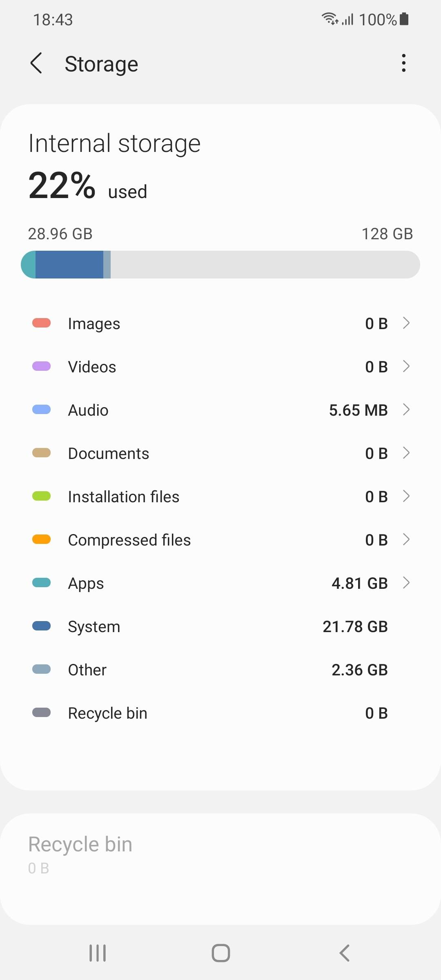Tap the recent apps navigation button
Viewport: 441px width, 980px height.
[98, 953]
